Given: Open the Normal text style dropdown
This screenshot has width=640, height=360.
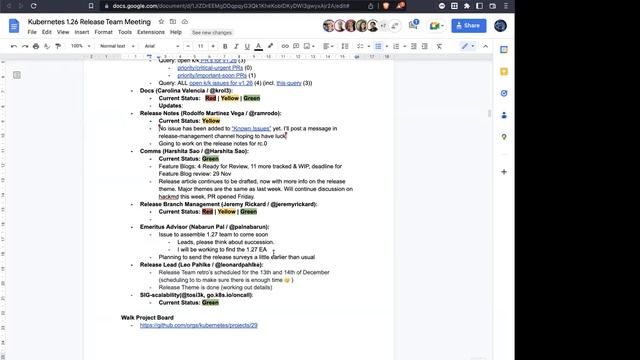Looking at the screenshot, I should click(x=117, y=46).
